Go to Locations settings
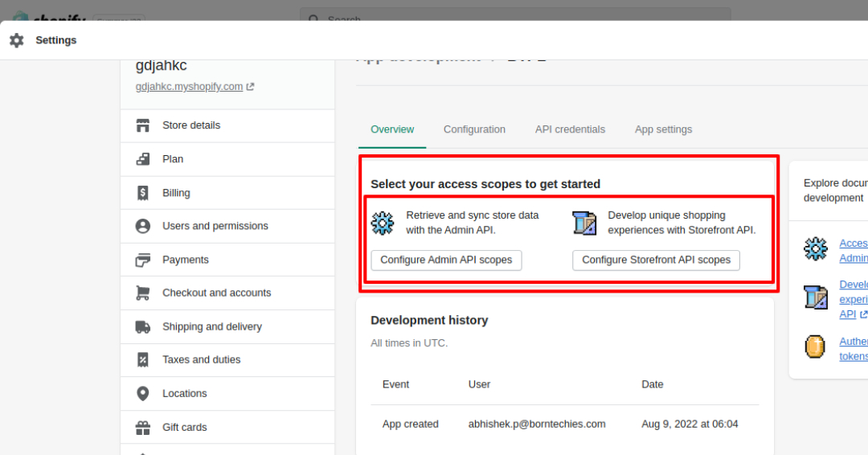Screen dimensions: 868x455 tap(227, 394)
